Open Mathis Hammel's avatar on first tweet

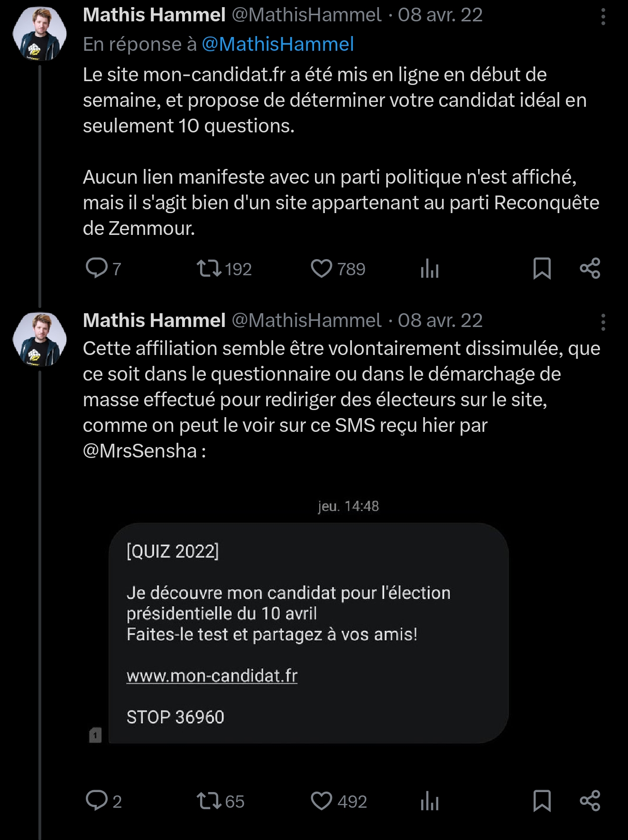coord(40,34)
